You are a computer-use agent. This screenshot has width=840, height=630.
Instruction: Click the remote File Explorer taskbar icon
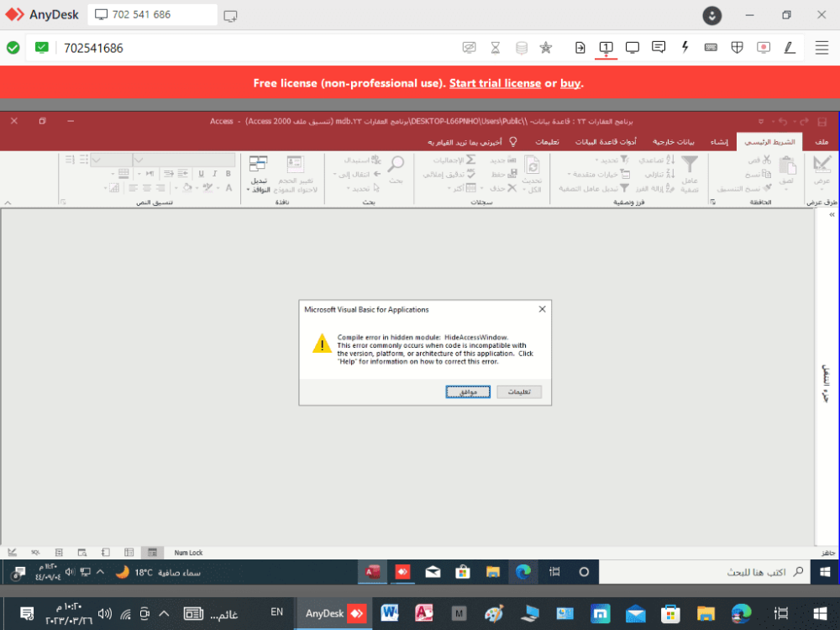click(493, 572)
